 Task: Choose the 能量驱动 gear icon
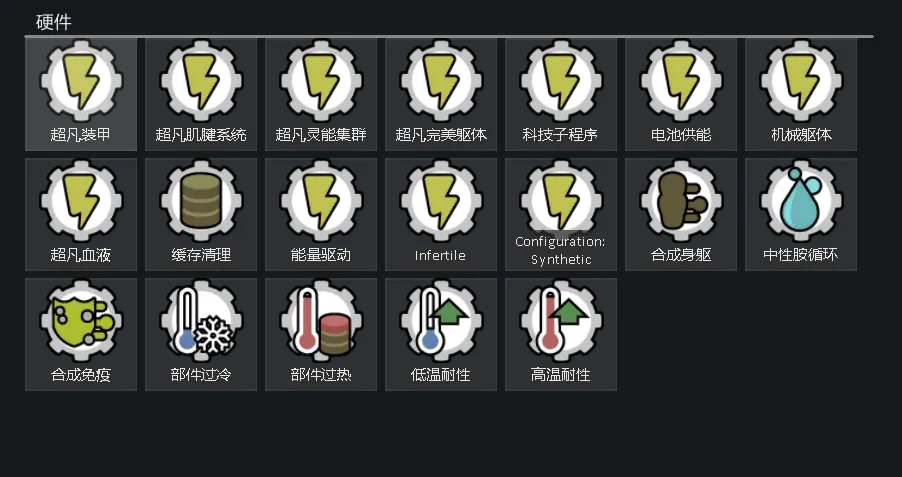pos(321,202)
